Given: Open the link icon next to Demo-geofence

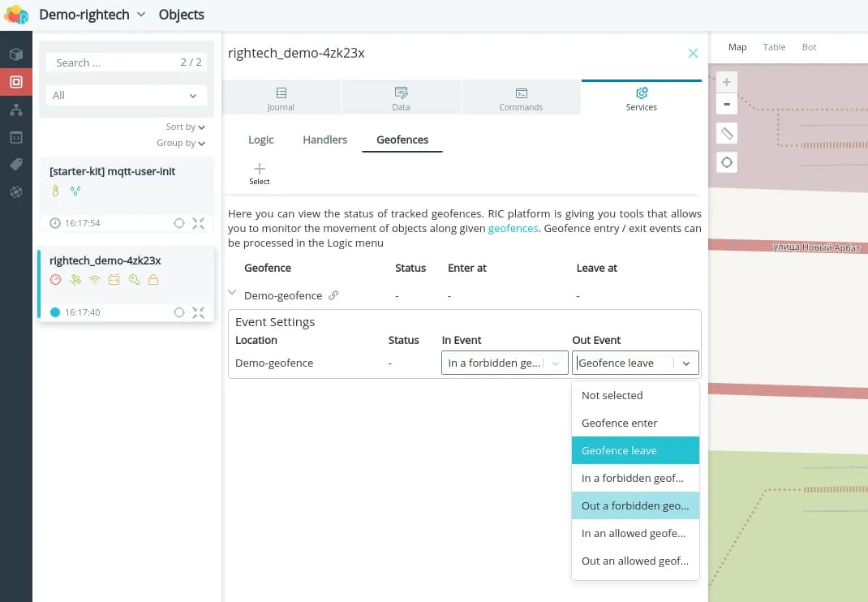Looking at the screenshot, I should [333, 295].
